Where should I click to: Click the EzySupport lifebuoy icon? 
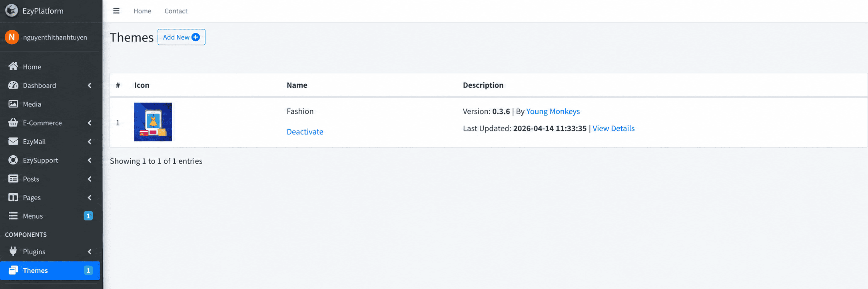(x=13, y=160)
